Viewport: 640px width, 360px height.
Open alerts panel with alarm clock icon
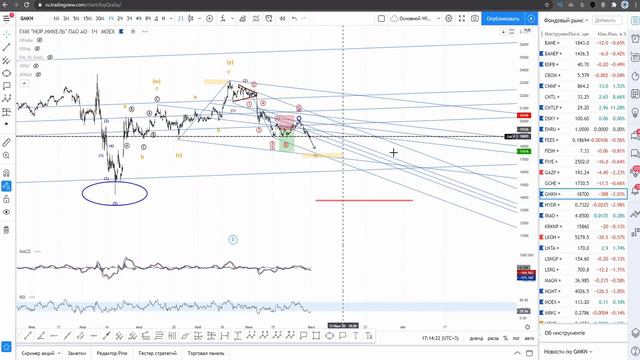point(635,38)
